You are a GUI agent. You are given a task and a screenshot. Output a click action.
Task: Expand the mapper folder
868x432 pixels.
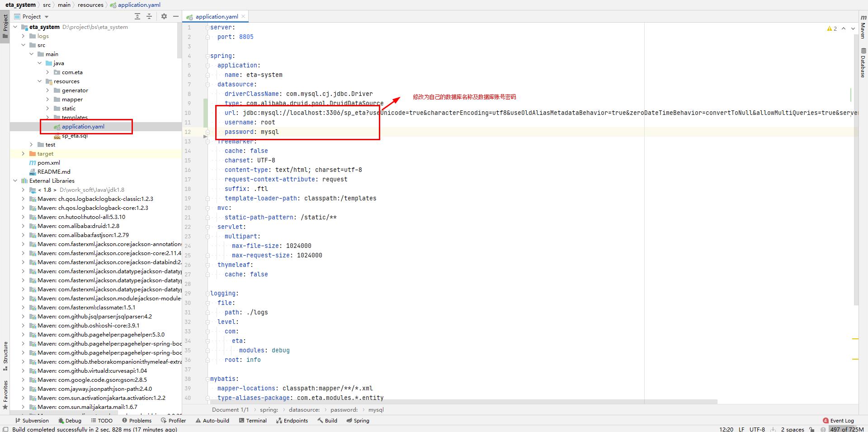[48, 99]
